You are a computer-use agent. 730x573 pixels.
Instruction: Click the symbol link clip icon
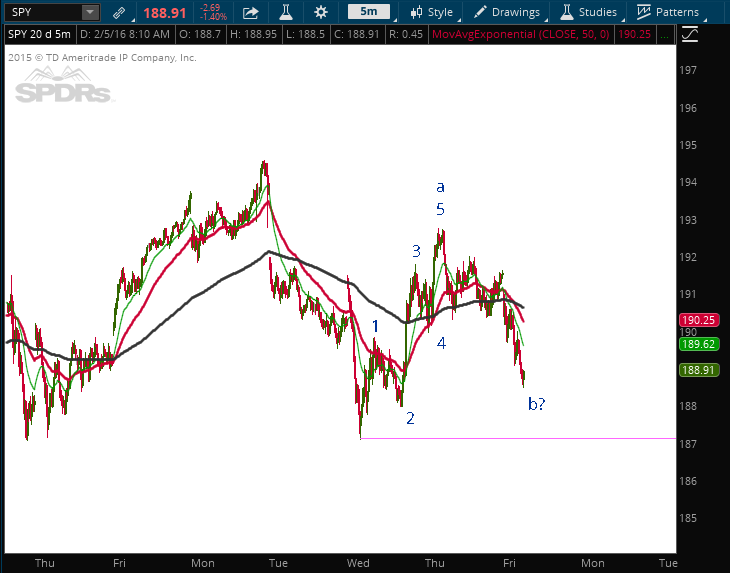pos(120,13)
